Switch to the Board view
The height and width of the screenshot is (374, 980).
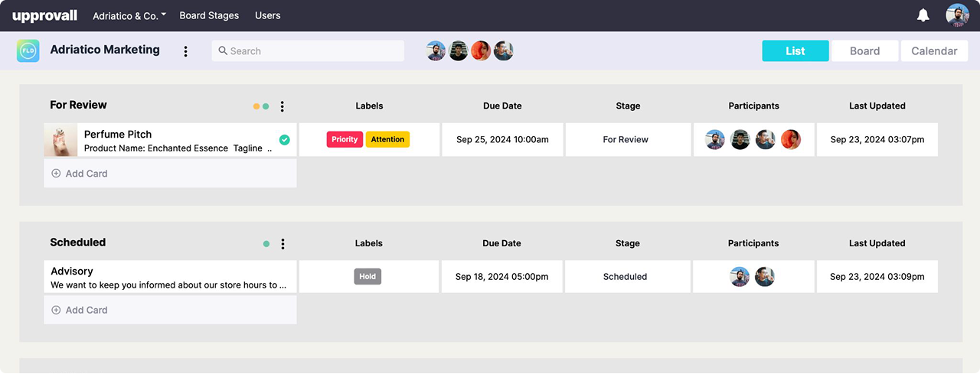coord(864,51)
